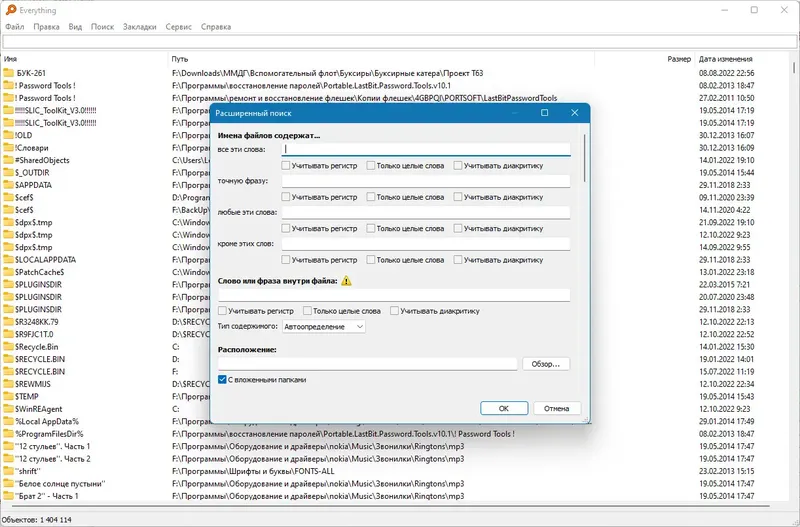This screenshot has height=527, width=800.
Task: Click the file content phrase input field
Action: coord(394,295)
